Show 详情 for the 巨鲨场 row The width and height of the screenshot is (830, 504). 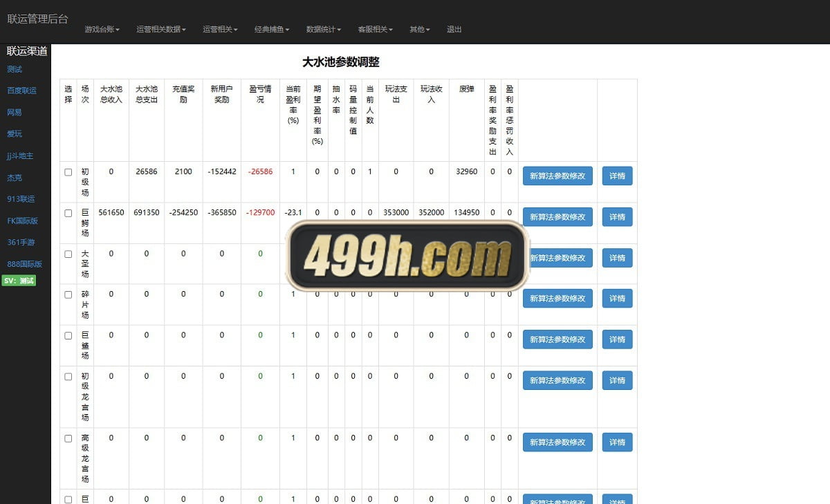617,339
